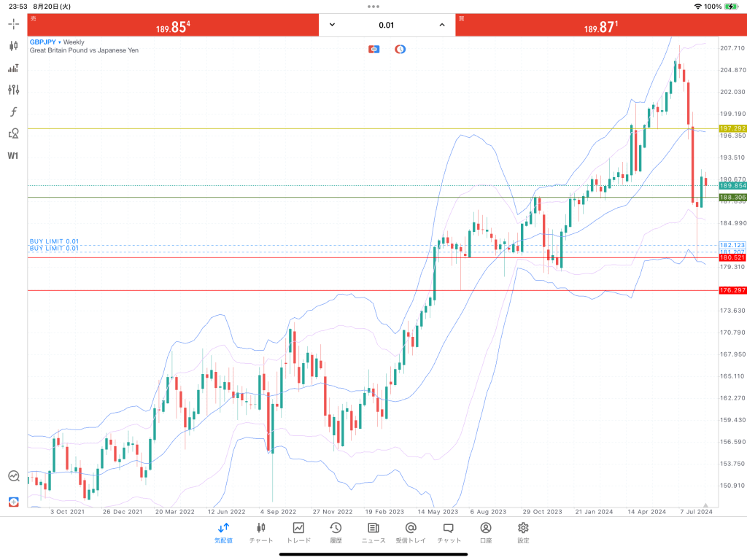
Task: Open the 設定 settings tab
Action: point(523,532)
